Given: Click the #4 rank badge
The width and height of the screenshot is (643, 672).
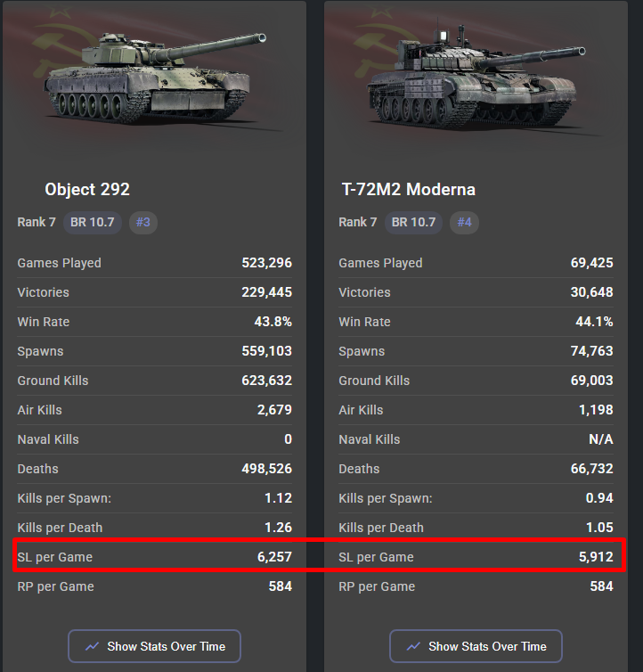Looking at the screenshot, I should 464,223.
